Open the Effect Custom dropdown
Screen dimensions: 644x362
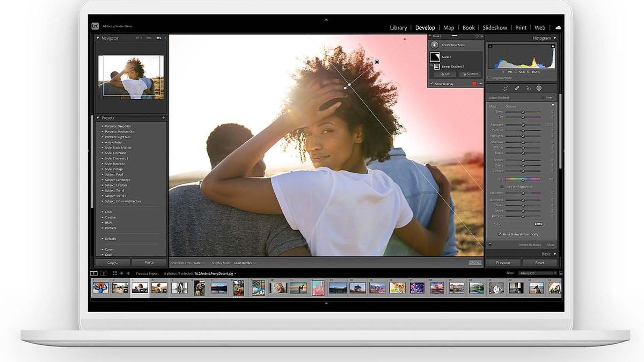tap(513, 106)
